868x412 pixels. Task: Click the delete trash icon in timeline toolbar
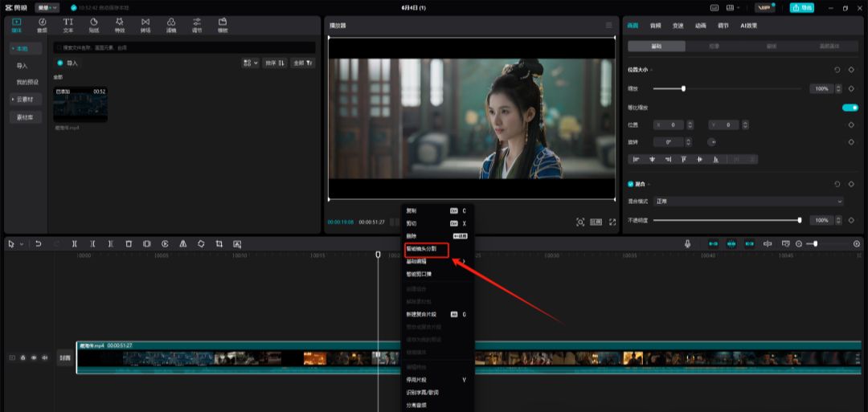point(129,243)
